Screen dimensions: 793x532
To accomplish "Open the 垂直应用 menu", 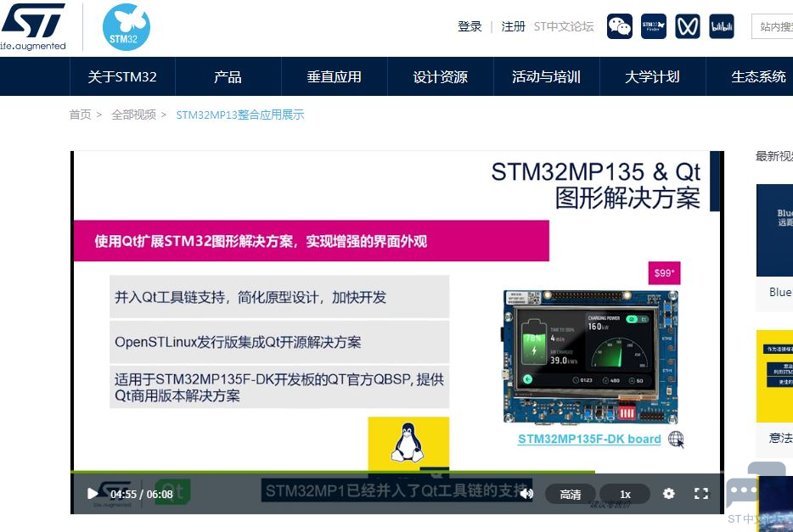I will click(x=335, y=77).
